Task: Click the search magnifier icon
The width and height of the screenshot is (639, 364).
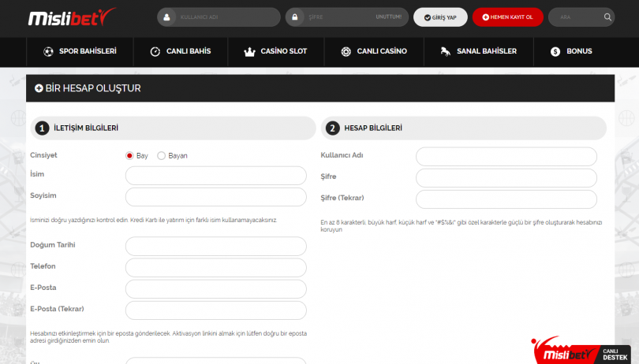Action: click(x=607, y=17)
